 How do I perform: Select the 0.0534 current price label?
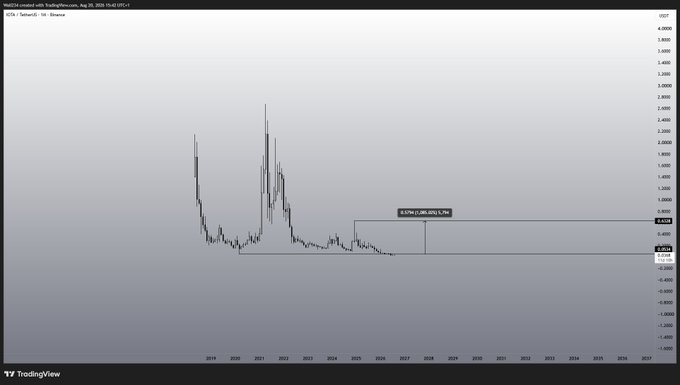coord(664,249)
